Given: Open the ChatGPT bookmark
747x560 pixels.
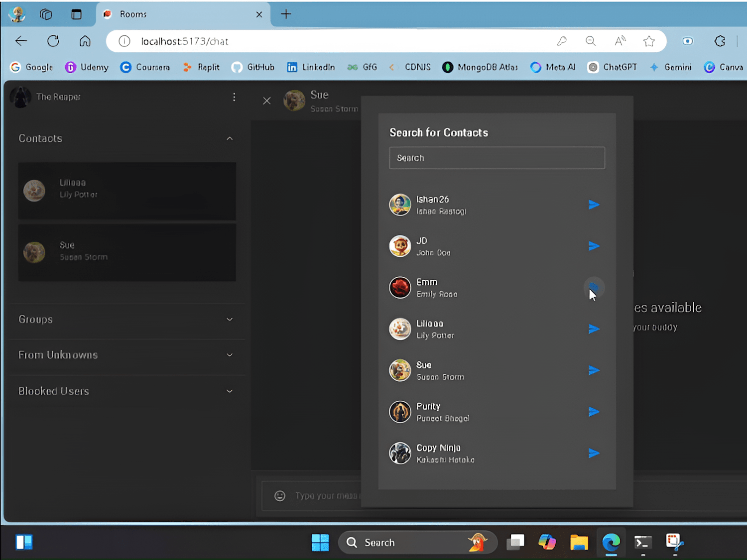Looking at the screenshot, I should (612, 67).
